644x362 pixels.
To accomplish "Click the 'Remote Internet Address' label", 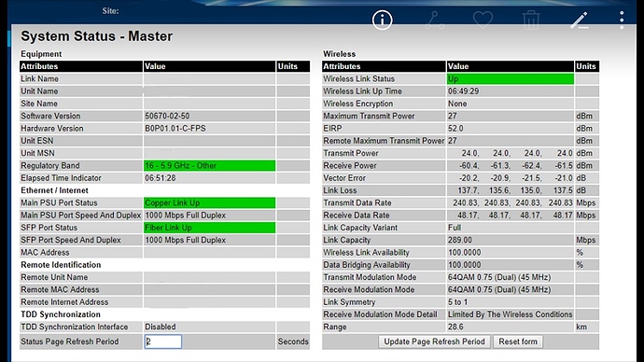I will point(64,302).
